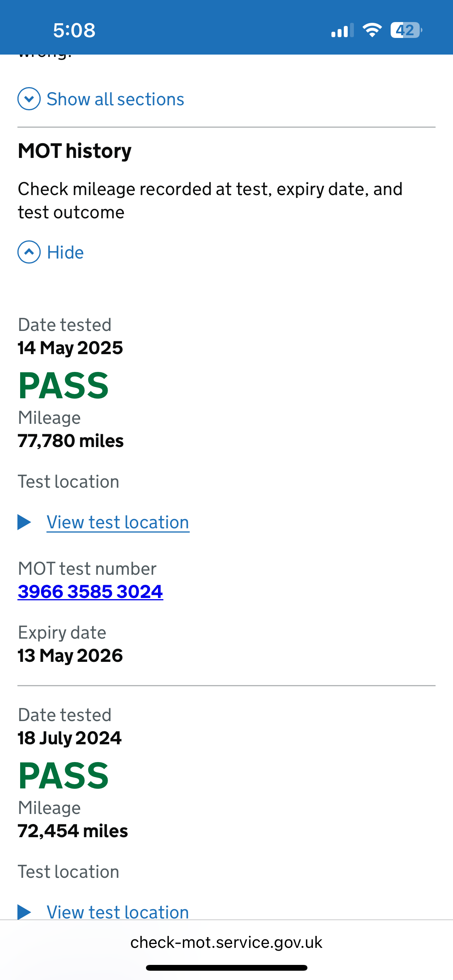Tap the expiry date 13 May 2026
This screenshot has height=980, width=453.
click(x=70, y=655)
